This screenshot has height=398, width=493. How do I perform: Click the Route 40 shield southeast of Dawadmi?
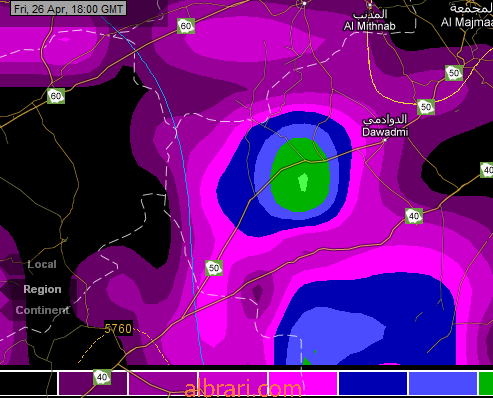[414, 216]
